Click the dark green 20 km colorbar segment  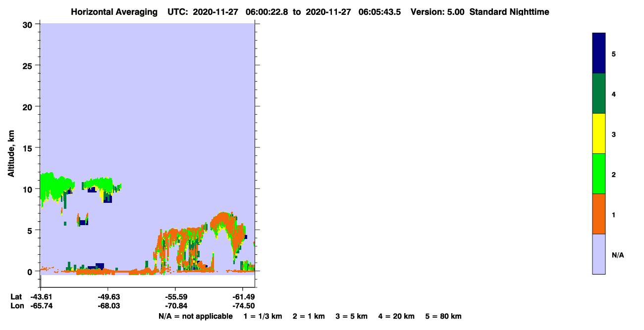(x=599, y=94)
